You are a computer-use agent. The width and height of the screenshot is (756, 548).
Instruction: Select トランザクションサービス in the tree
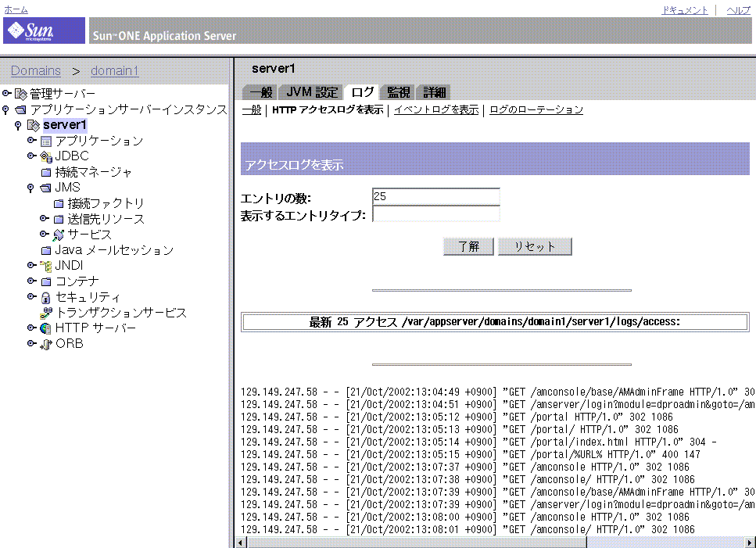(x=121, y=313)
